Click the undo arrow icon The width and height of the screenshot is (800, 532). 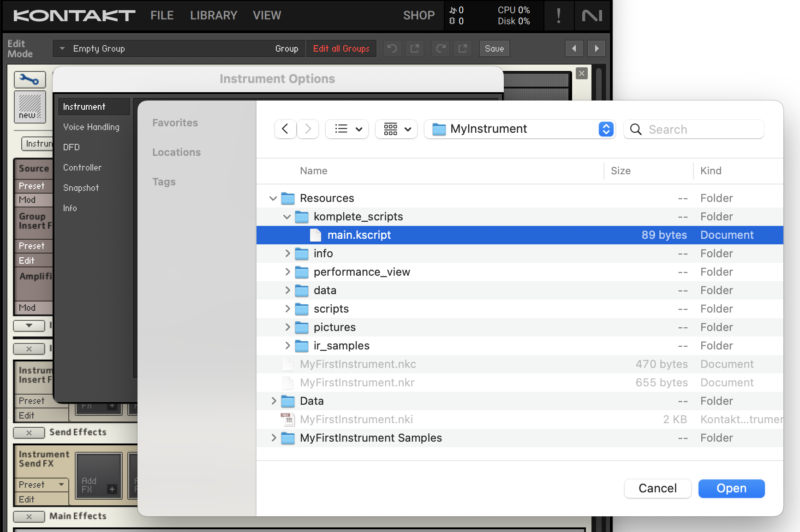point(392,48)
